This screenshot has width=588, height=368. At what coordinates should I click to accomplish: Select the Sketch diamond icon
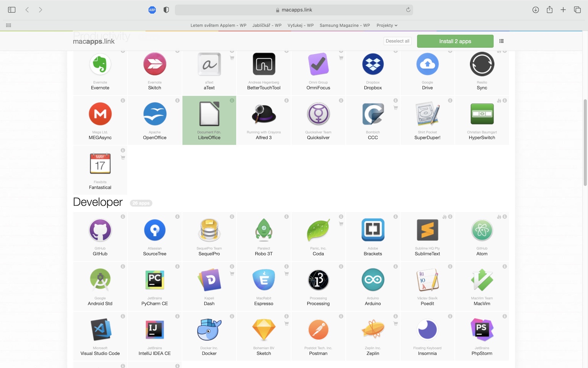coord(264,330)
